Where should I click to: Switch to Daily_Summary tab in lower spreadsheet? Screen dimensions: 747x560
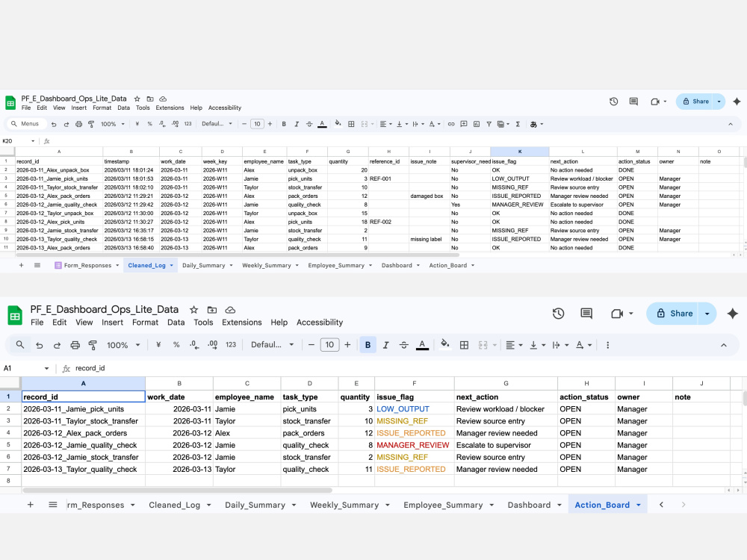click(x=255, y=505)
